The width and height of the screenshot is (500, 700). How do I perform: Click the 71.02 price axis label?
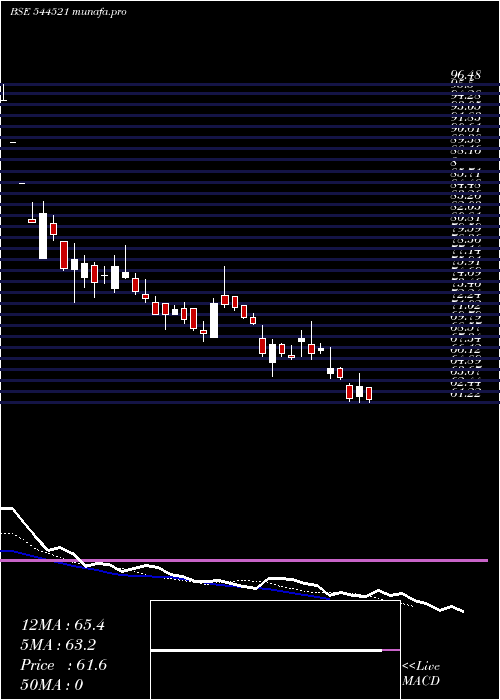(466, 306)
